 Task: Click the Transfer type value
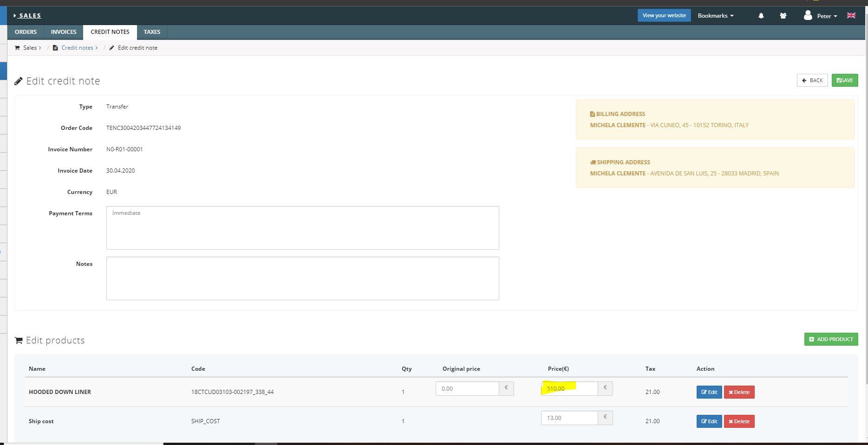117,107
